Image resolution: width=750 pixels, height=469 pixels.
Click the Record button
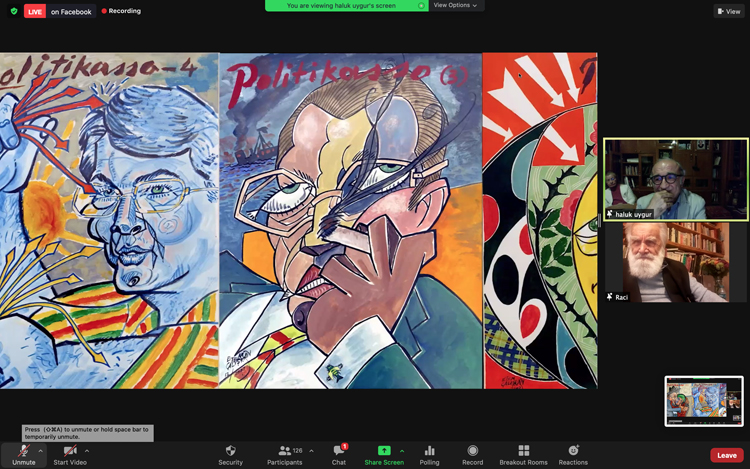pos(473,455)
